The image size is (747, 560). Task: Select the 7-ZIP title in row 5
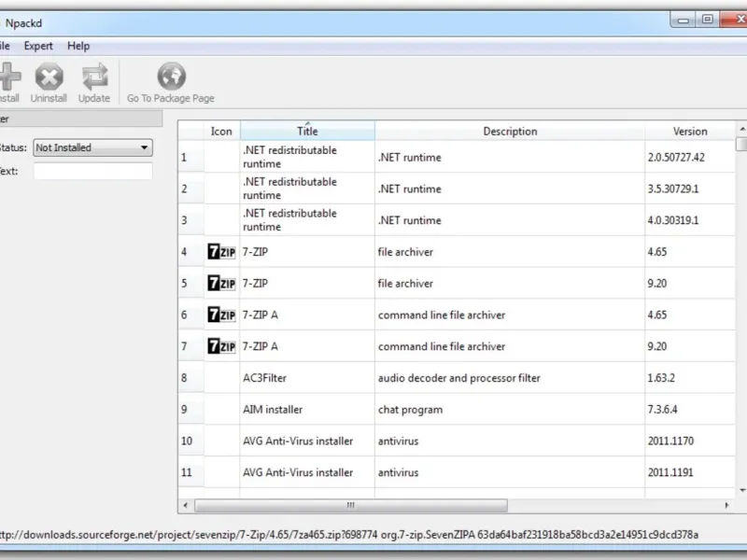coord(307,283)
